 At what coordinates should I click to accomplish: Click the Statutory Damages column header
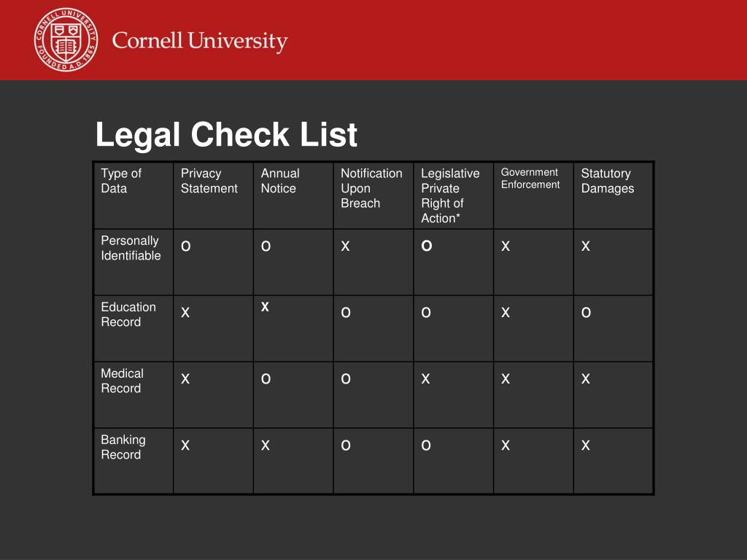[x=608, y=181]
